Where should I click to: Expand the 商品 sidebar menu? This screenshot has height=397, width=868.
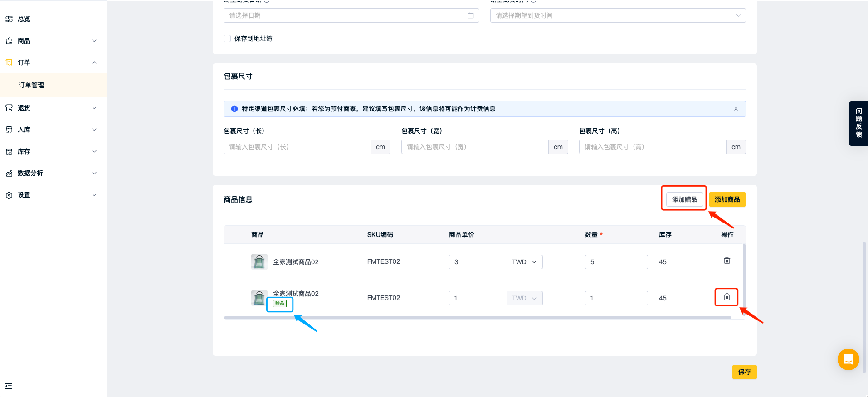(50, 41)
